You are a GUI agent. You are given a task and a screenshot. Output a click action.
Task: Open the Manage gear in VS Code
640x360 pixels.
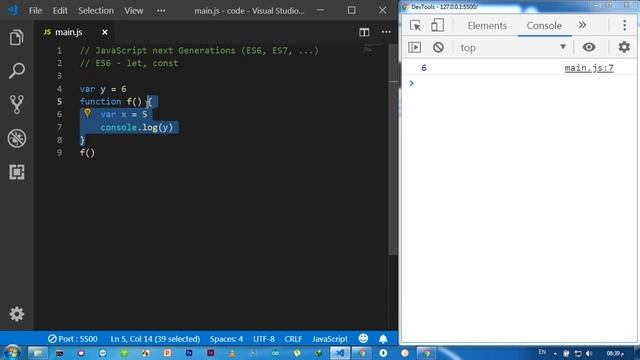[17, 314]
